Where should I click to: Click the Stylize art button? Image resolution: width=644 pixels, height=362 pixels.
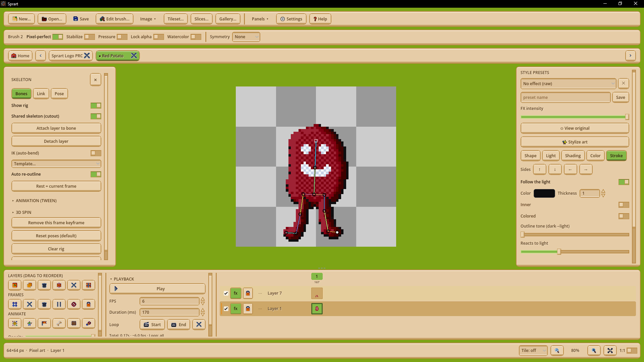point(575,142)
